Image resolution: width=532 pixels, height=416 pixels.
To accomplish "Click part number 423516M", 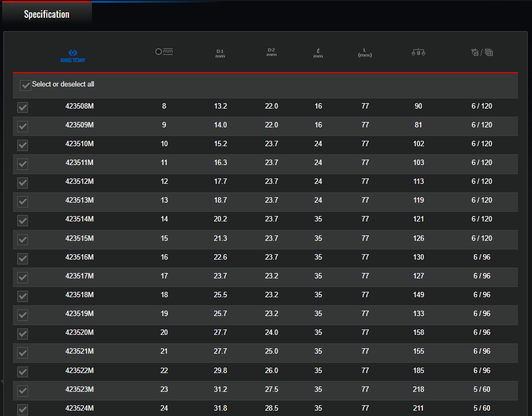I will [x=80, y=257].
